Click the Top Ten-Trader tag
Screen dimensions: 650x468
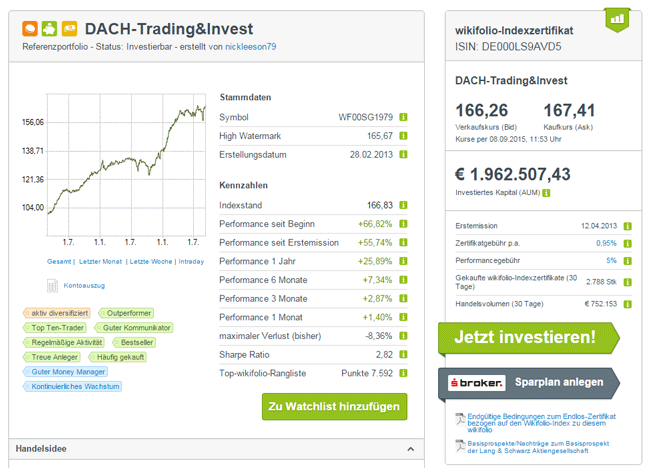click(55, 328)
